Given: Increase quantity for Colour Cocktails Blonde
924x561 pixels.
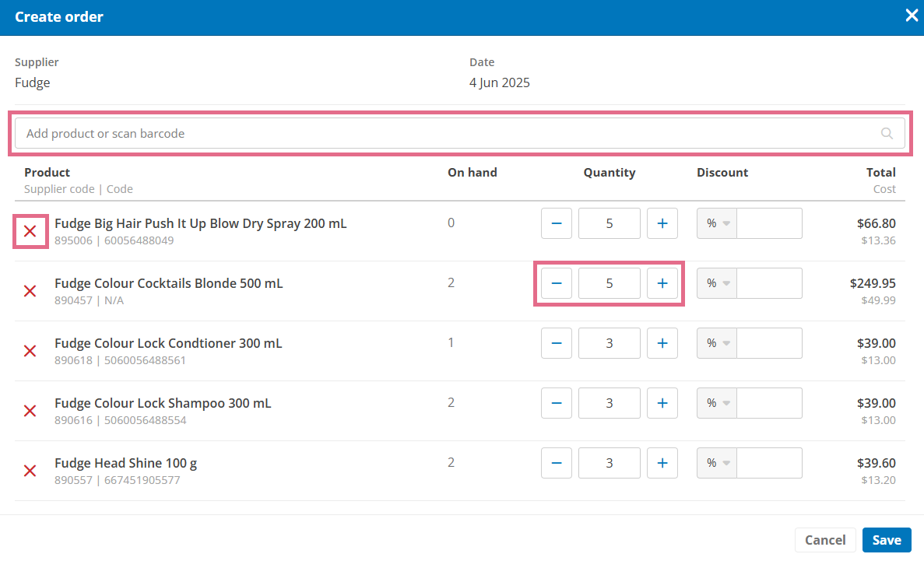Looking at the screenshot, I should click(662, 283).
